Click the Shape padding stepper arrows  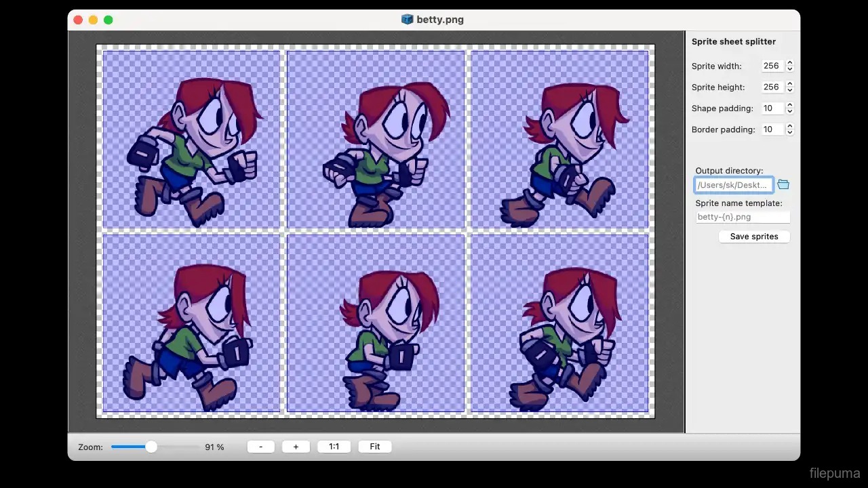[x=790, y=108]
